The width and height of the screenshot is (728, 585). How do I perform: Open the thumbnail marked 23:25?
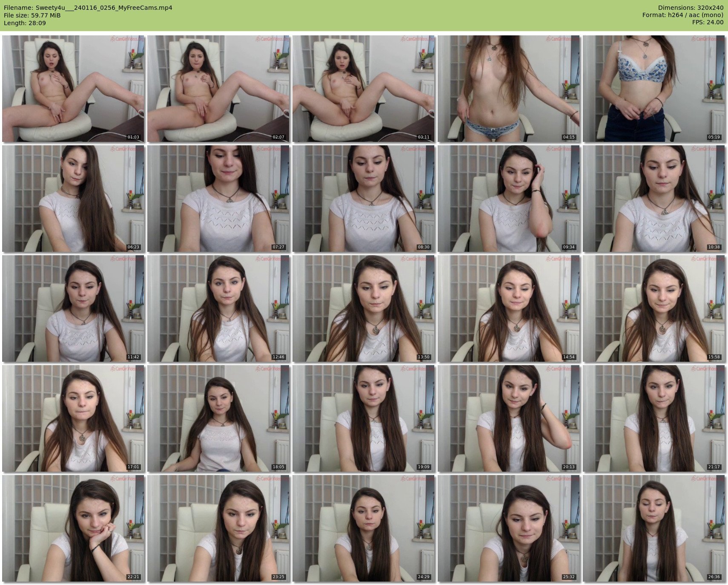pos(218,528)
